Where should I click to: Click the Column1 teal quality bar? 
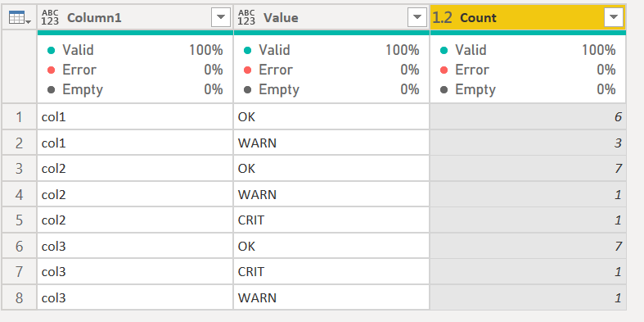[135, 33]
